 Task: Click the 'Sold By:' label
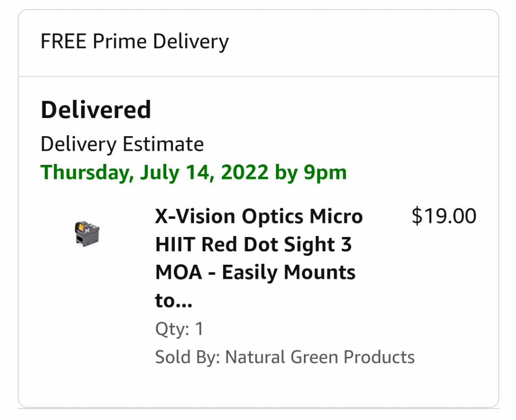[x=187, y=357]
